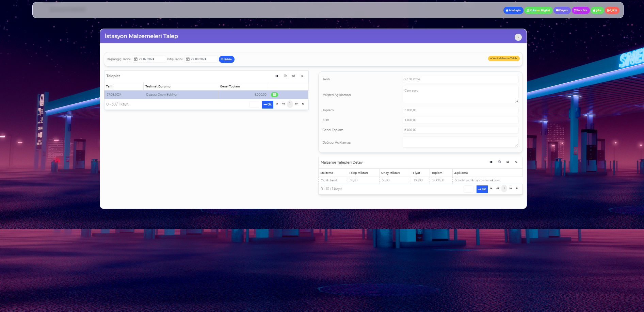The width and height of the screenshot is (644, 312).
Task: Click Yeni Malzeme Talebi button
Action: (503, 59)
